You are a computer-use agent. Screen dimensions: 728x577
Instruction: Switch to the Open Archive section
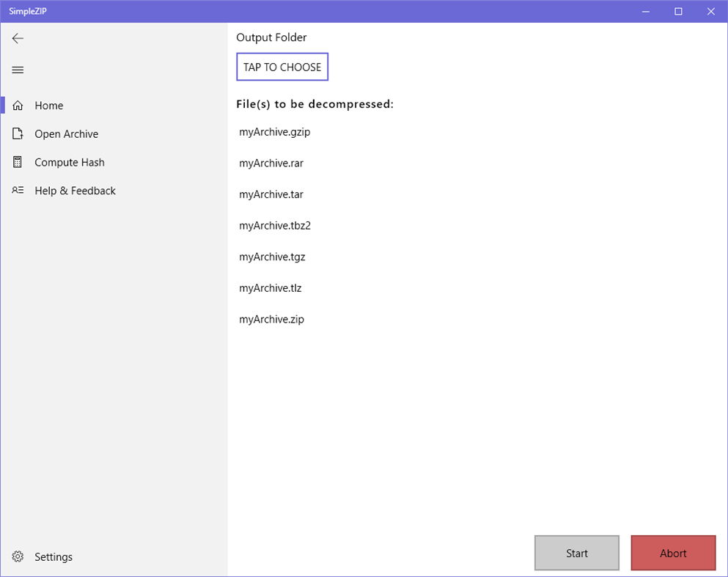point(67,133)
